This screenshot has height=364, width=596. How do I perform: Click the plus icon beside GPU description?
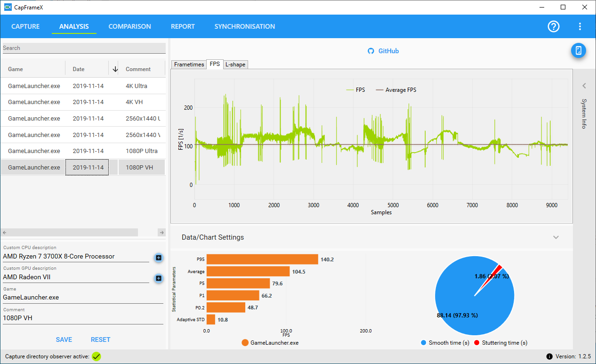[159, 279]
